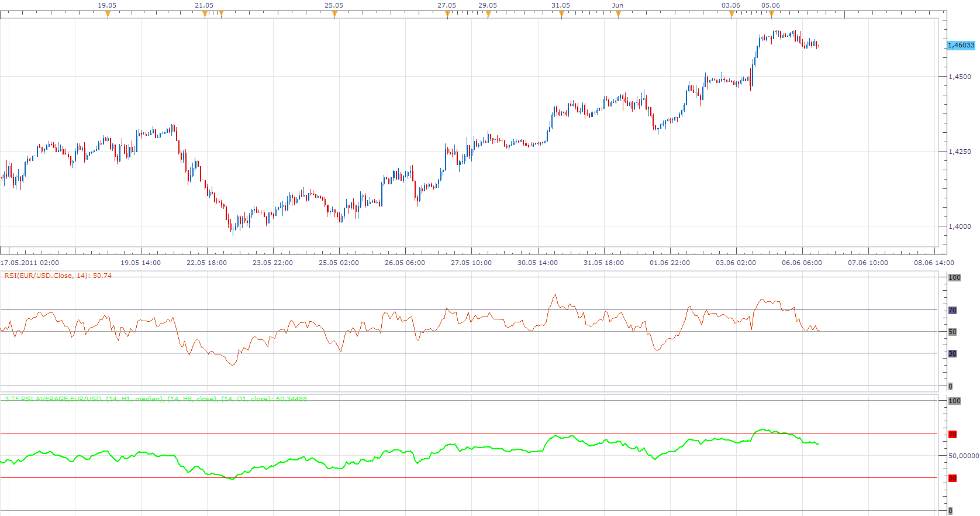Select the 3 TF RSI AVERAGE indicator label
This screenshot has height=516, width=980.
[x=156, y=399]
